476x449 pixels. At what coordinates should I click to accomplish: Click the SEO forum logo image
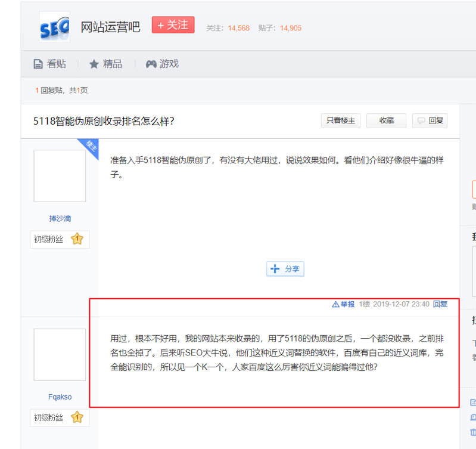[x=55, y=27]
